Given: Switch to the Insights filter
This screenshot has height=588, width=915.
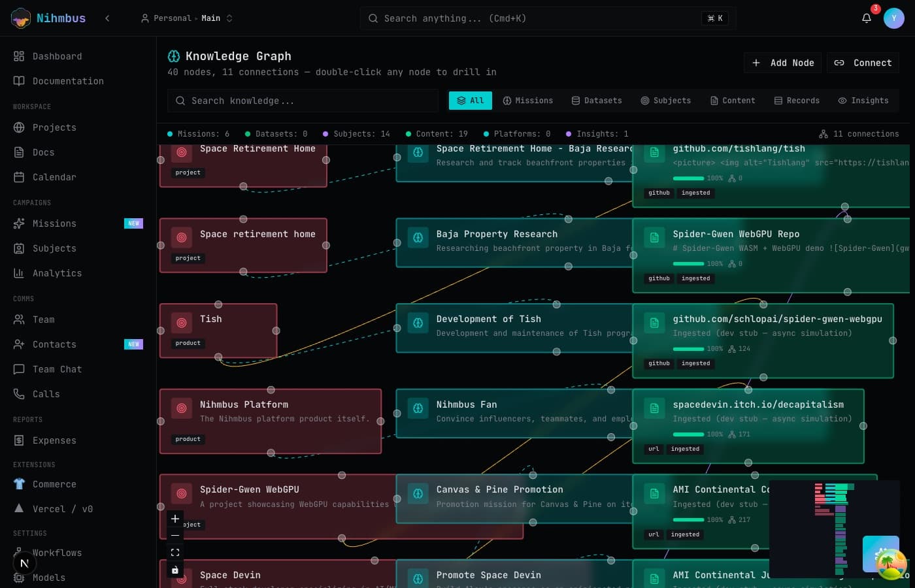Looking at the screenshot, I should [x=863, y=101].
